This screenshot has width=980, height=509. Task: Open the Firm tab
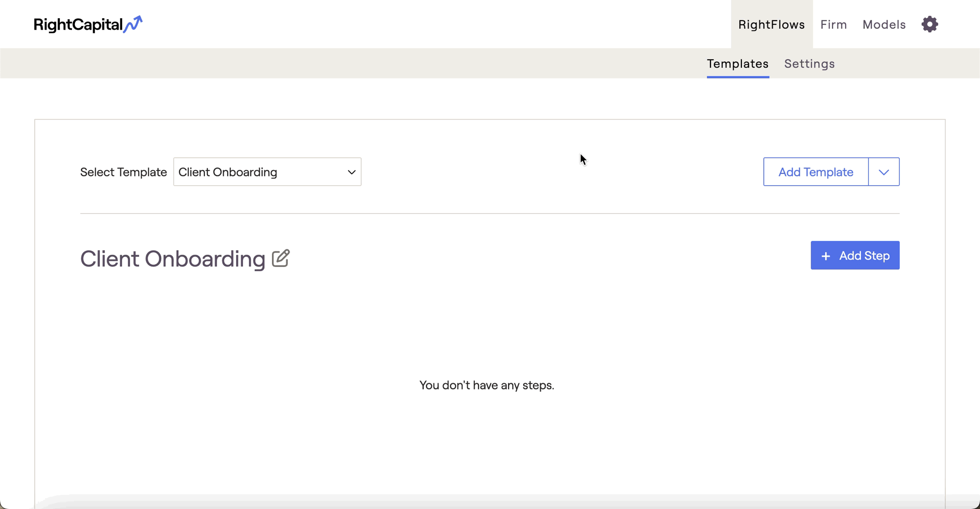pos(833,24)
